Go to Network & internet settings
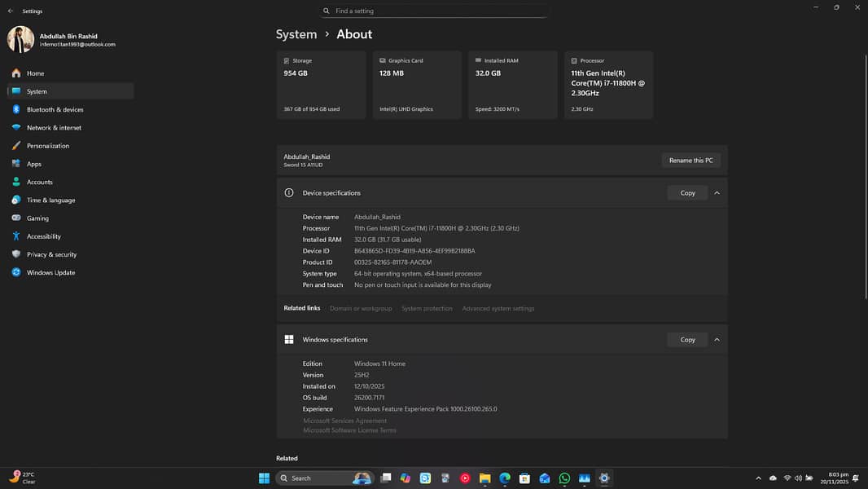The image size is (868, 489). (54, 128)
